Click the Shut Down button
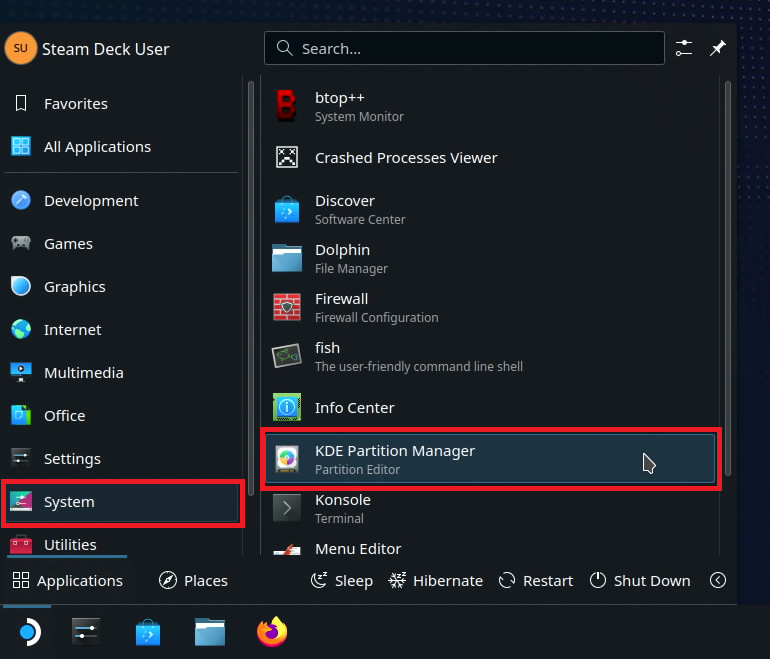Image resolution: width=770 pixels, height=659 pixels. click(640, 580)
